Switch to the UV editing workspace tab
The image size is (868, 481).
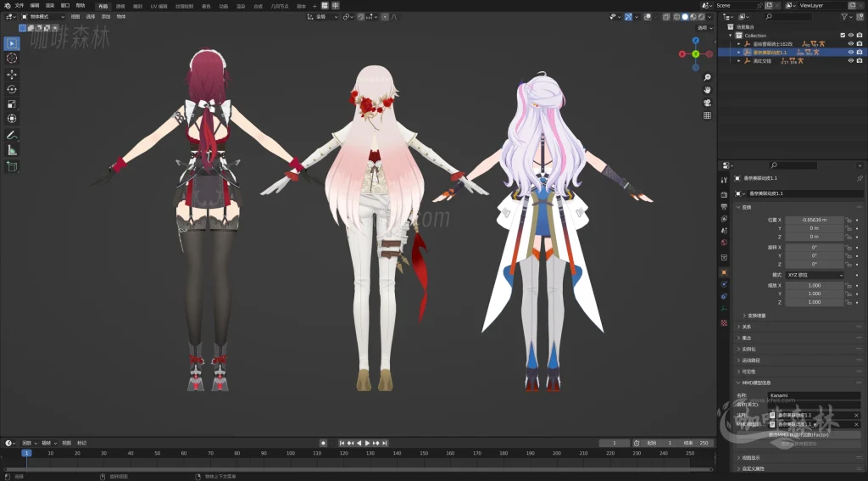tap(159, 6)
